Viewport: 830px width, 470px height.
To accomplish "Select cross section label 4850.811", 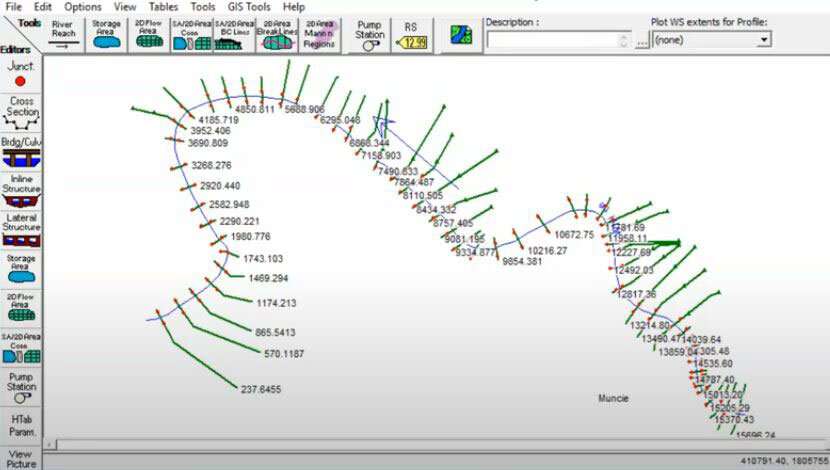I will pyautogui.click(x=255, y=110).
